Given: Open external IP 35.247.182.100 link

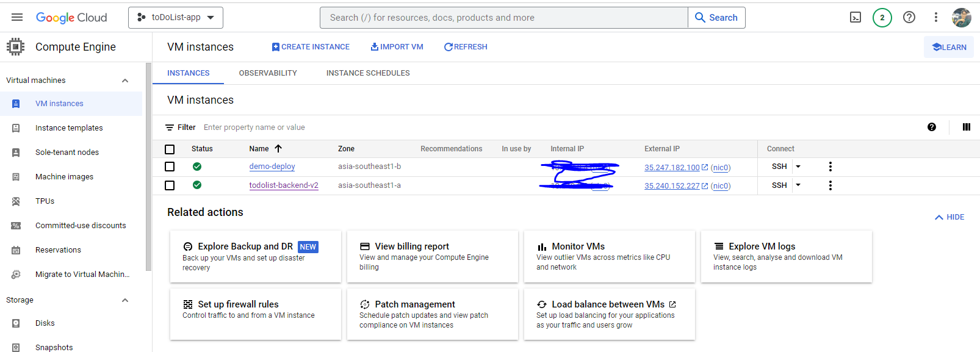Looking at the screenshot, I should 672,168.
